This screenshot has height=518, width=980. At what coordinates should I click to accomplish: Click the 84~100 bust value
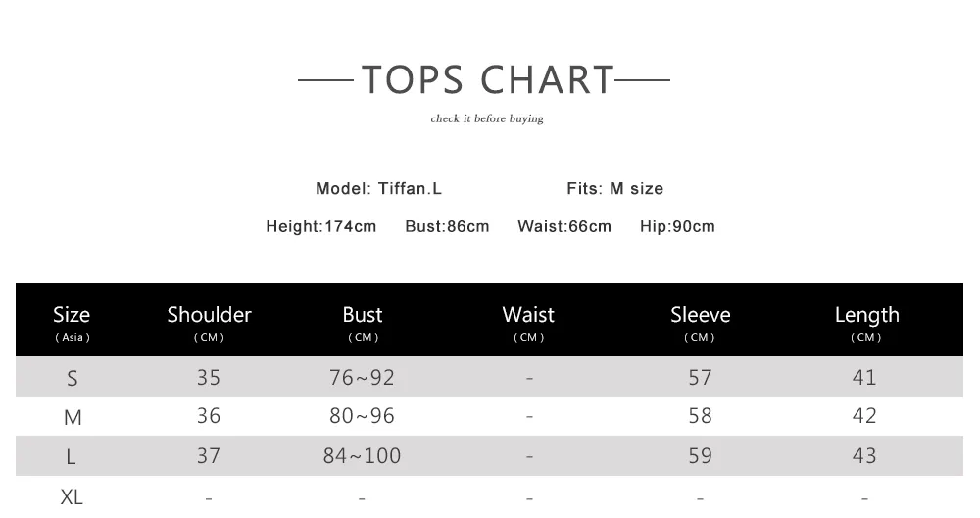[362, 455]
